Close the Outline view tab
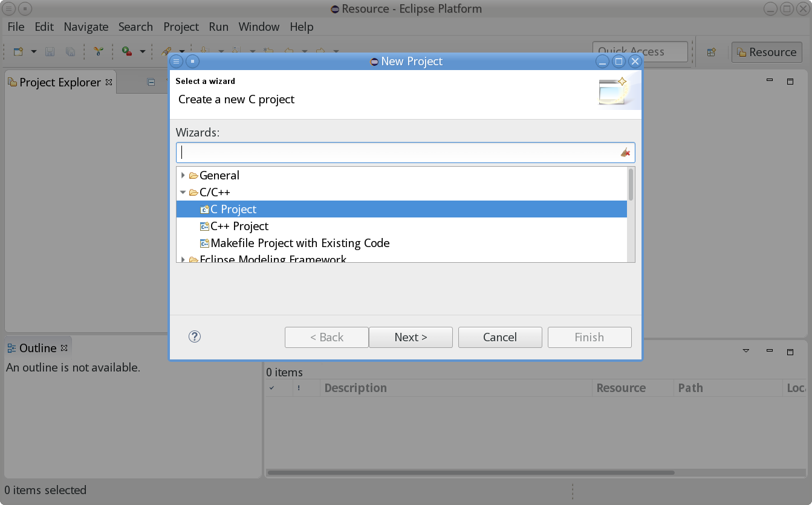The image size is (812, 505). pyautogui.click(x=65, y=347)
